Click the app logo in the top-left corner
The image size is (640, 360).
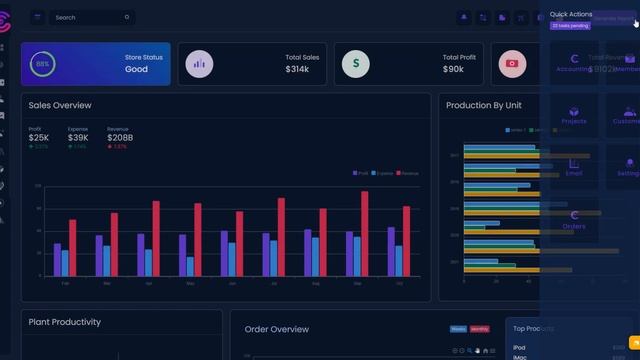(x=5, y=21)
